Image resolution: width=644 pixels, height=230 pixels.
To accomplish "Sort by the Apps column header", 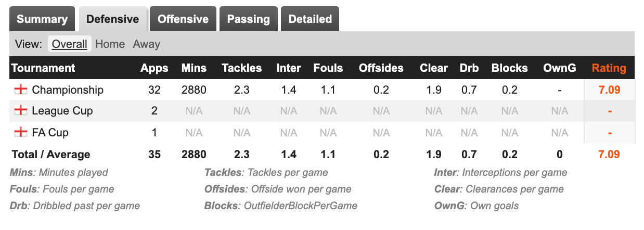I will click(154, 68).
